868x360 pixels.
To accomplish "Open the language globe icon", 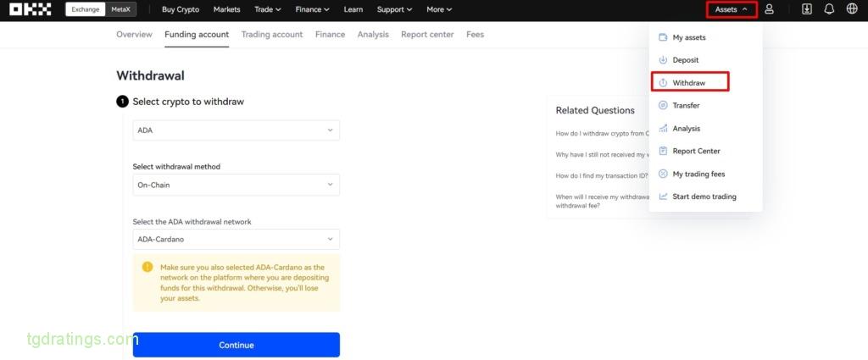I will coord(852,9).
